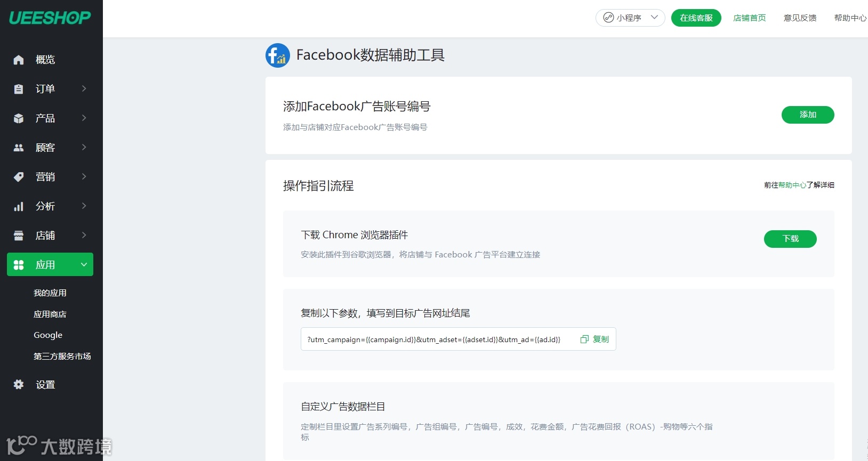This screenshot has width=868, height=461.
Task: Click the products box icon
Action: 19,118
